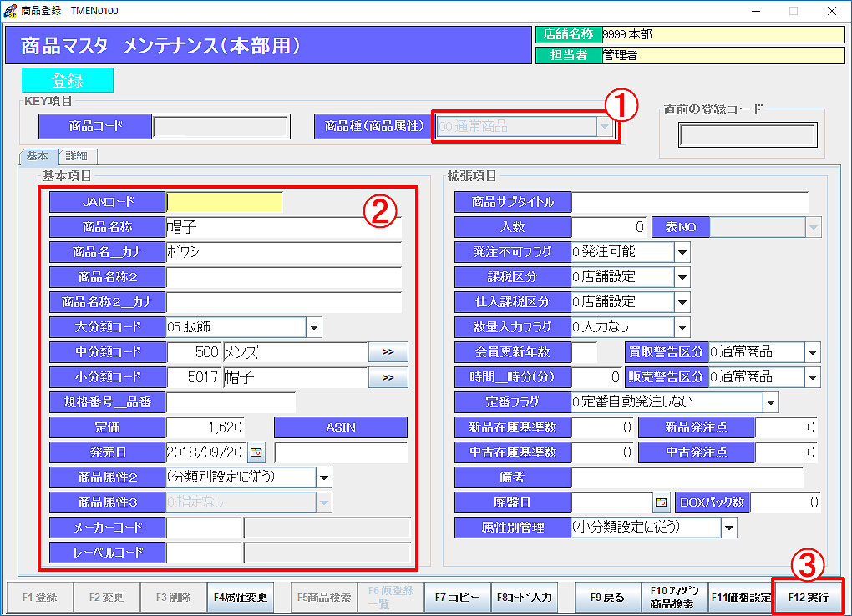Screen dimensions: 852x616
Task: Switch to the 基本 tab
Action: tap(38, 156)
